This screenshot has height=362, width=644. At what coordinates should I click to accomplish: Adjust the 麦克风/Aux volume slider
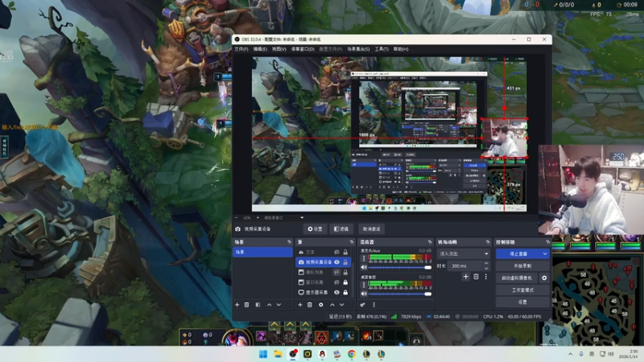pos(399,267)
